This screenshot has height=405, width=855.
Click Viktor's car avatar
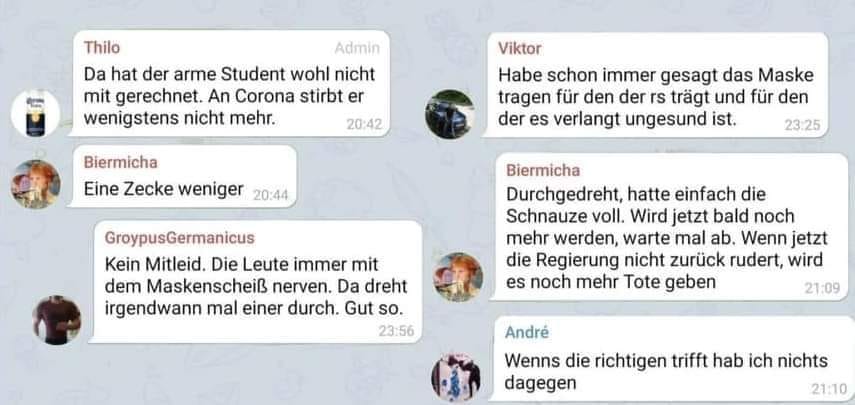(450, 114)
